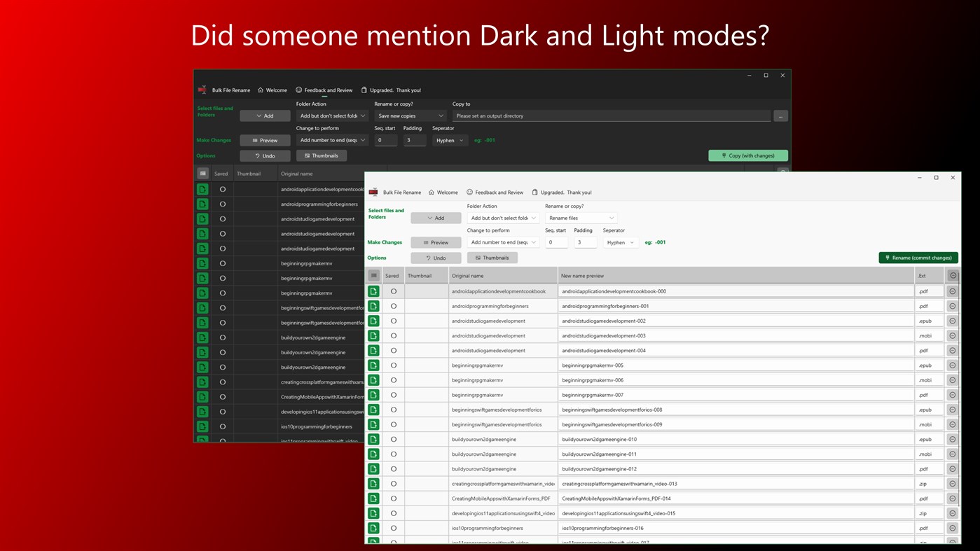Click green file icon of developingios11applications row, dark window
This screenshot has width=980, height=551.
pyautogui.click(x=202, y=412)
